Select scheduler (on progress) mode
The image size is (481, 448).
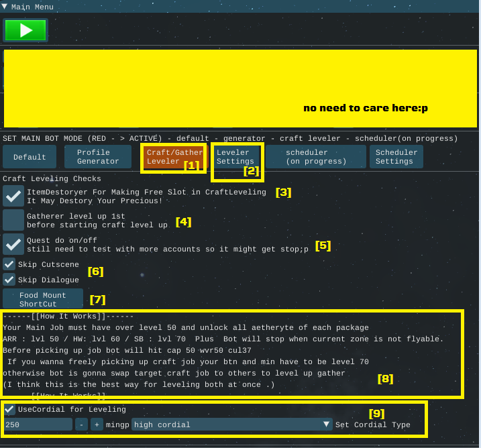pyautogui.click(x=315, y=157)
